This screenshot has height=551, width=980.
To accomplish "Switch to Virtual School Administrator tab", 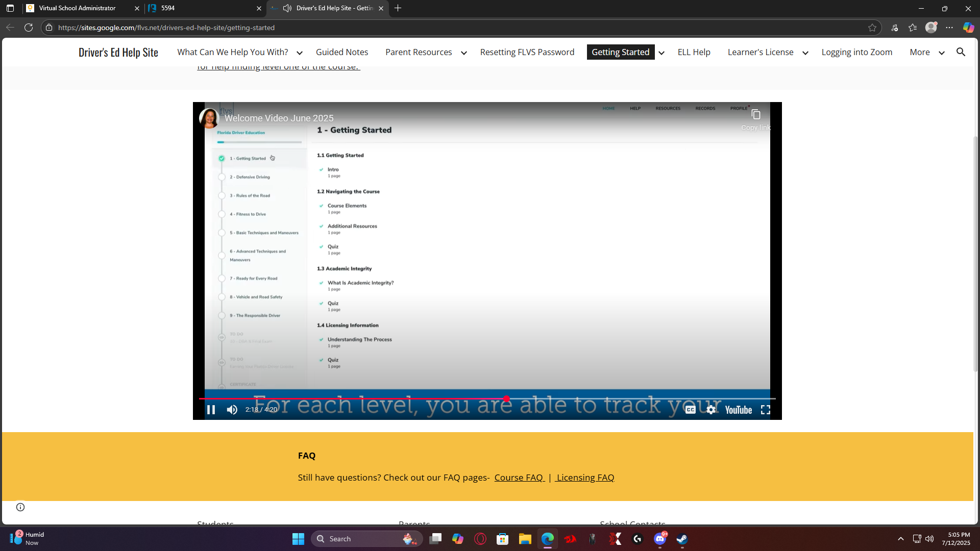I will coord(78,8).
